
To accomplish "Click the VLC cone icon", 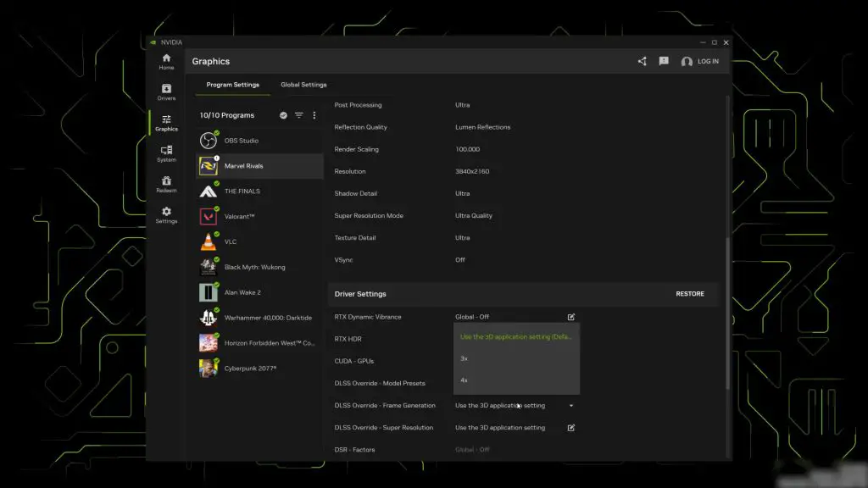I will point(209,241).
